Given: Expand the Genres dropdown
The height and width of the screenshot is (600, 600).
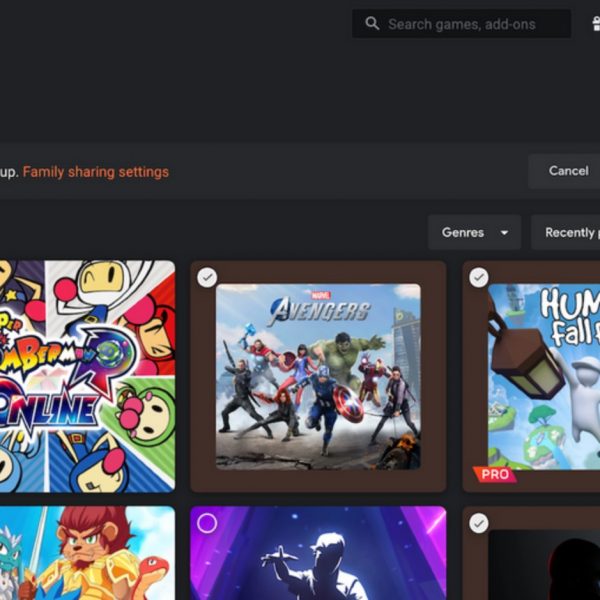Looking at the screenshot, I should [x=474, y=232].
